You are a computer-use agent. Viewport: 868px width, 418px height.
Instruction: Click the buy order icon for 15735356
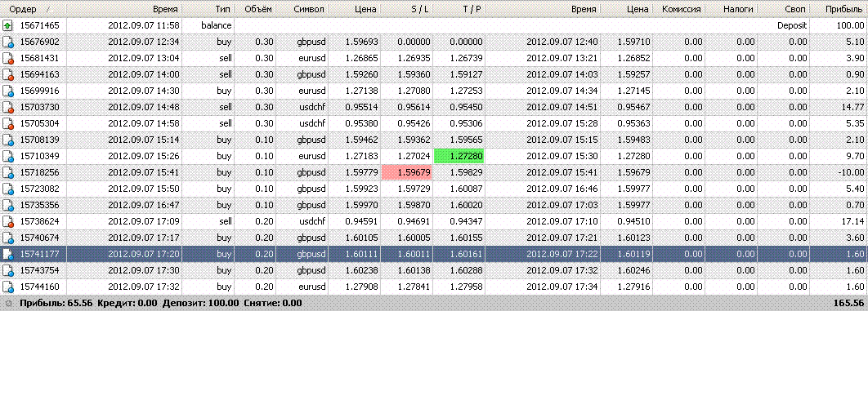coord(7,205)
